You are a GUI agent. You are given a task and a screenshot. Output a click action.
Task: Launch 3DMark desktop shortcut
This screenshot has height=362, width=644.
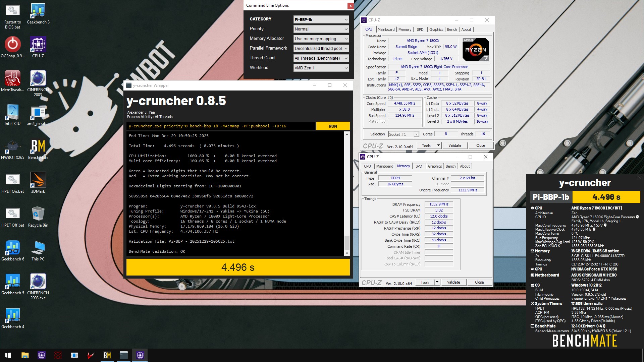point(38,182)
